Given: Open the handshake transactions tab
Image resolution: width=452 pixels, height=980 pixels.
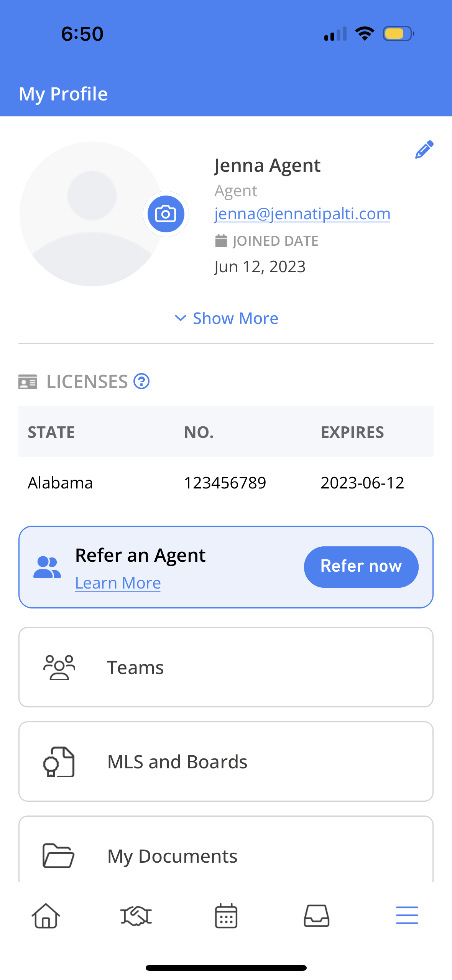Looking at the screenshot, I should pos(136,916).
